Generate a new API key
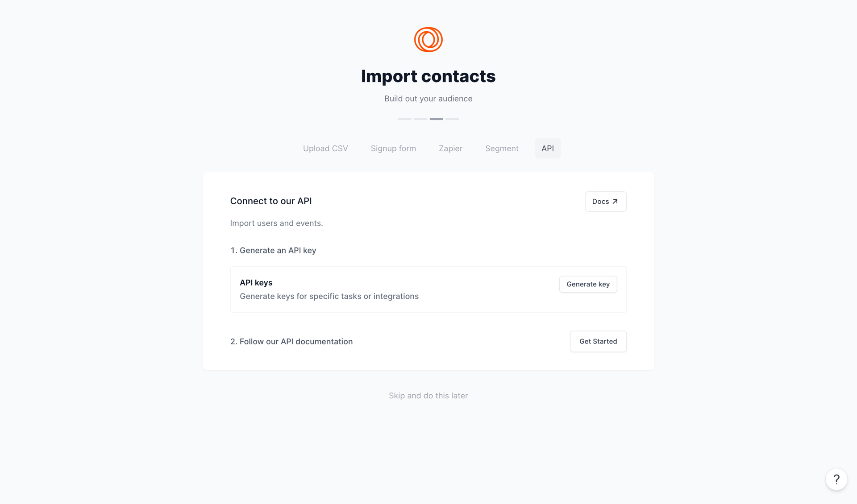857x504 pixels. (587, 284)
